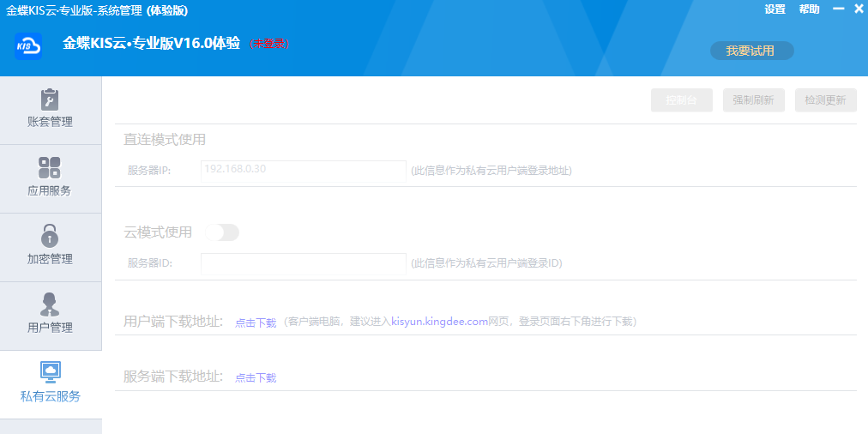Click the 用户端下载地址 label
The height and width of the screenshot is (434, 868).
(x=173, y=322)
